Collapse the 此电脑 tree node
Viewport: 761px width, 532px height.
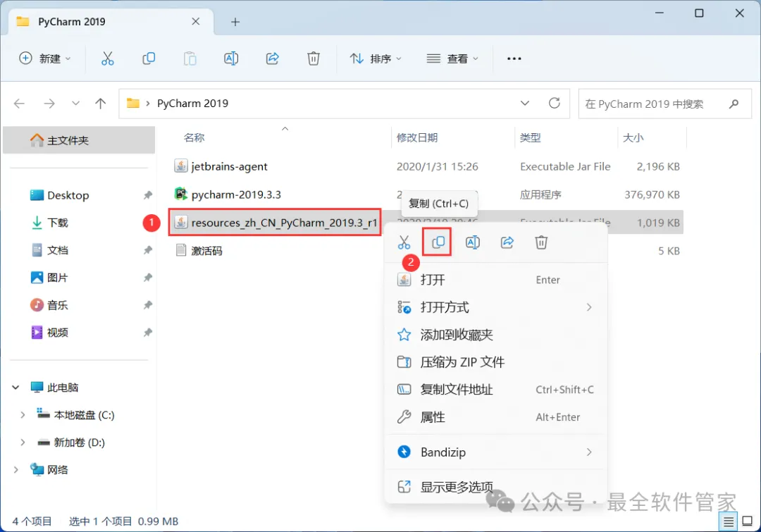[16, 388]
